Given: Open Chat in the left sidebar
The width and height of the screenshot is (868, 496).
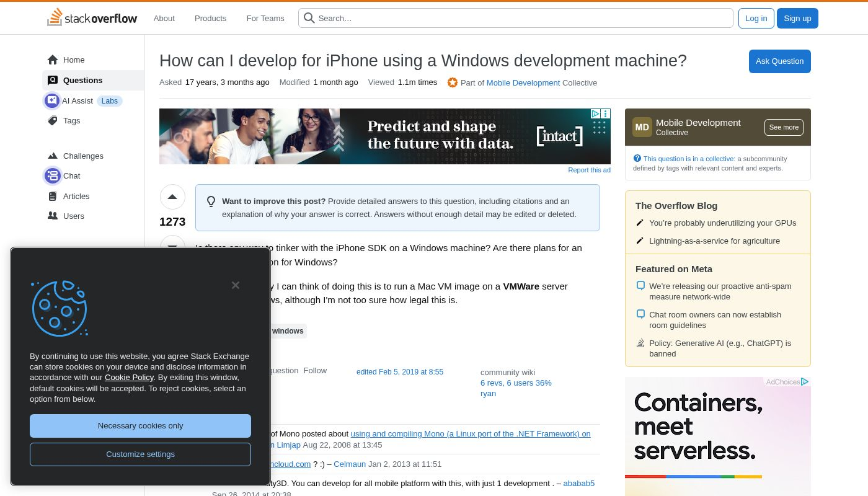Looking at the screenshot, I should tap(71, 176).
